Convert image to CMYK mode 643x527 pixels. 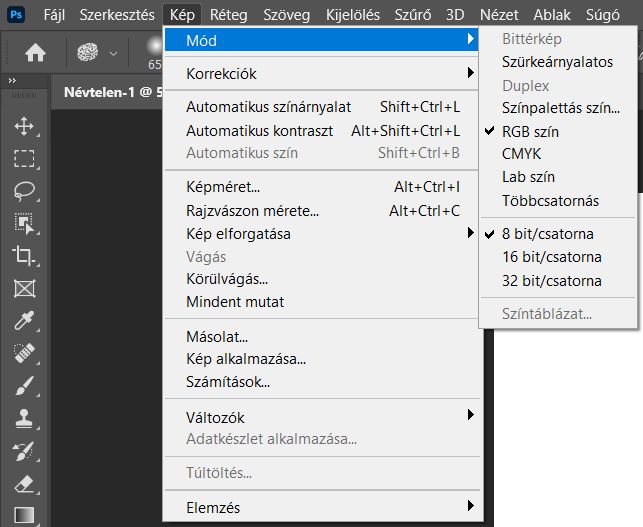click(x=521, y=154)
